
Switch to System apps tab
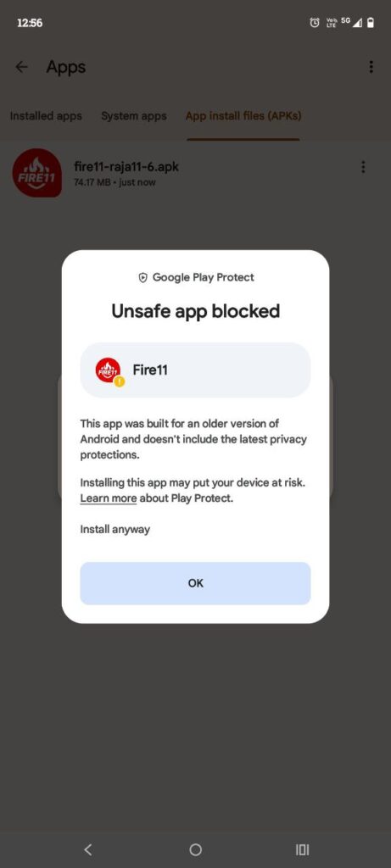[134, 116]
